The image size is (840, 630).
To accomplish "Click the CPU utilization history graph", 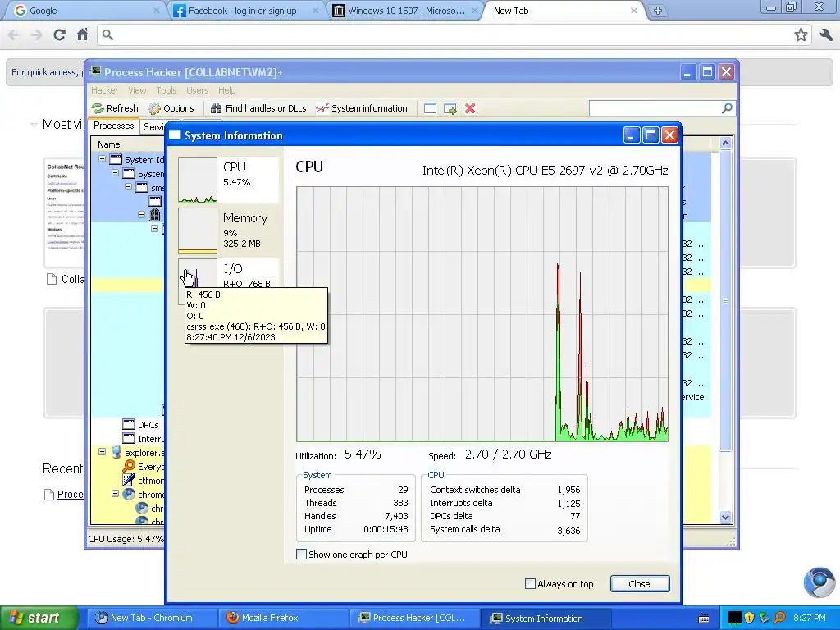I will click(x=482, y=314).
